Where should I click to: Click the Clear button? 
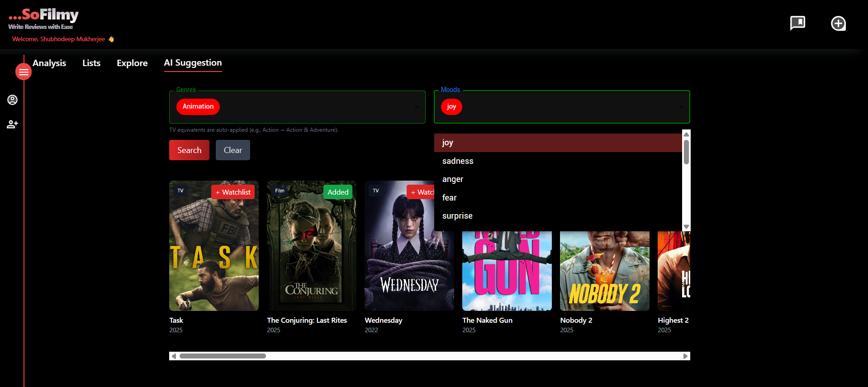point(232,150)
